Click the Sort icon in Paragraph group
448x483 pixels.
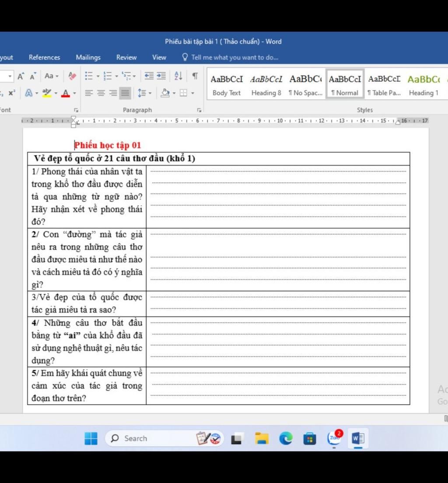click(x=178, y=76)
